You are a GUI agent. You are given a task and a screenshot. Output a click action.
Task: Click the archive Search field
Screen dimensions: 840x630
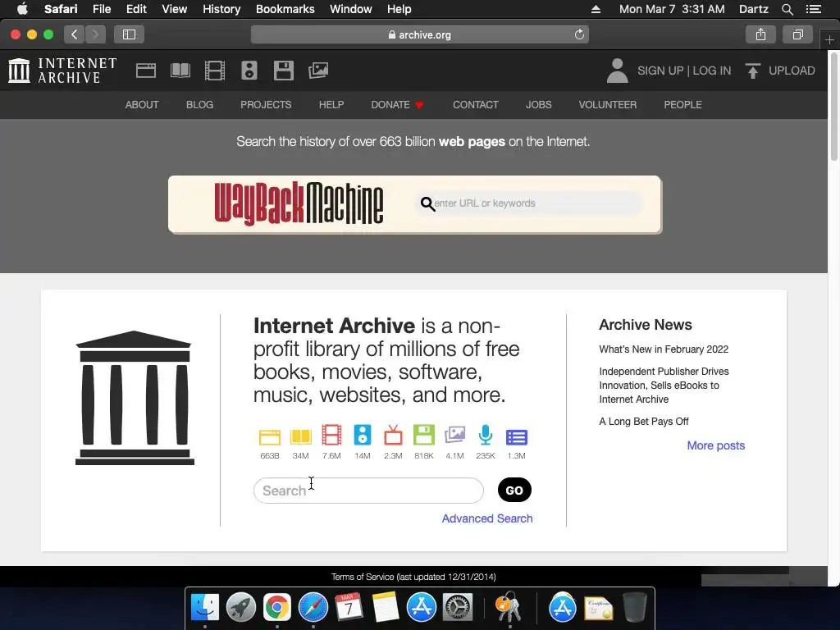point(368,491)
